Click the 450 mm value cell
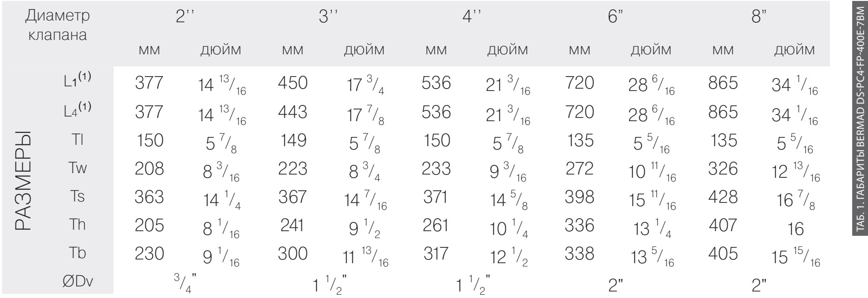Viewport: 868px width, 298px height. pyautogui.click(x=292, y=84)
